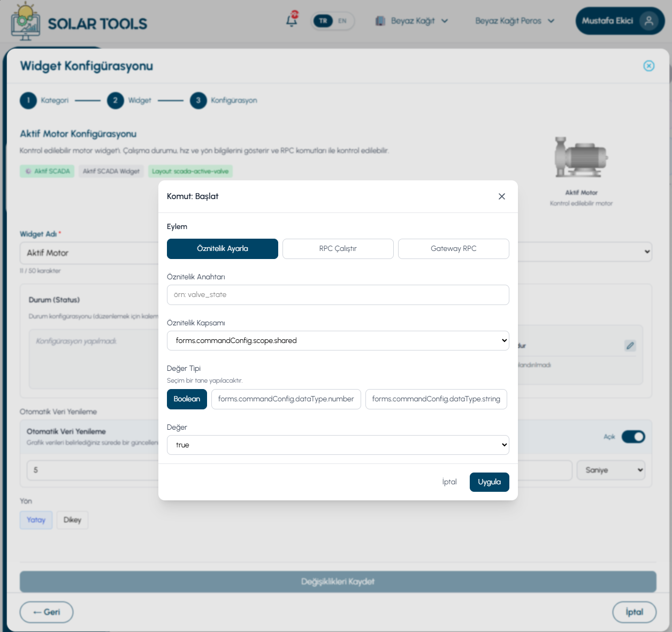Viewport: 672px width, 632px height.
Task: Click the Aktif SCADA Widget tag
Action: pos(111,171)
